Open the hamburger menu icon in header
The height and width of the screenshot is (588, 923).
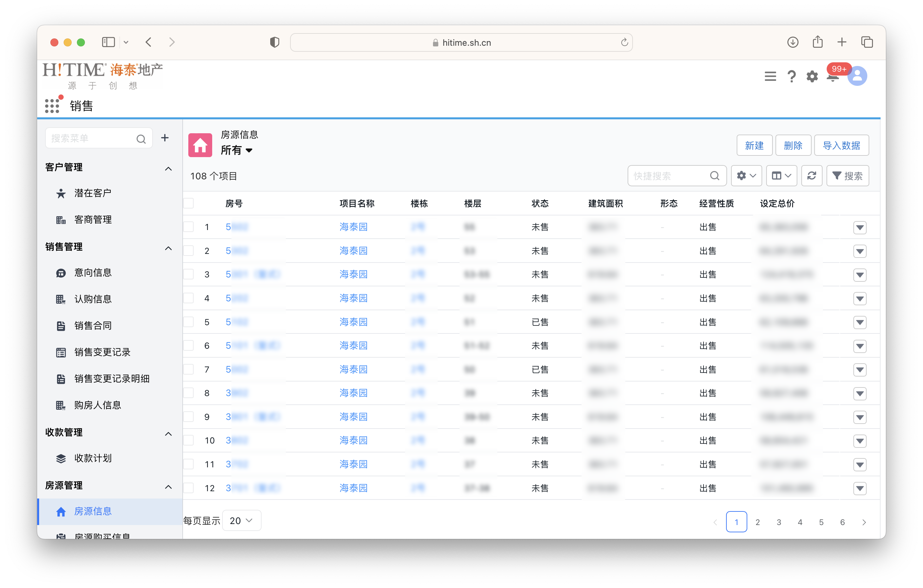(770, 76)
